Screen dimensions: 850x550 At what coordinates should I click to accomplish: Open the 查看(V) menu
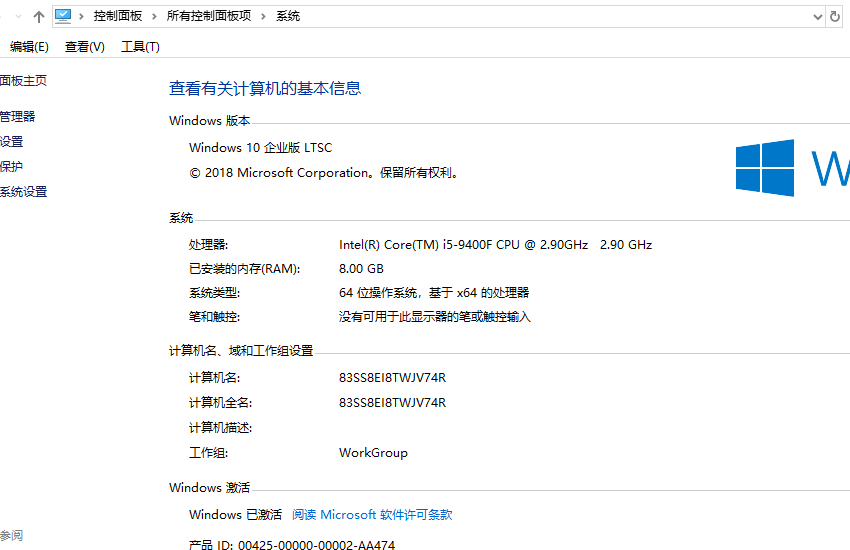pos(85,47)
